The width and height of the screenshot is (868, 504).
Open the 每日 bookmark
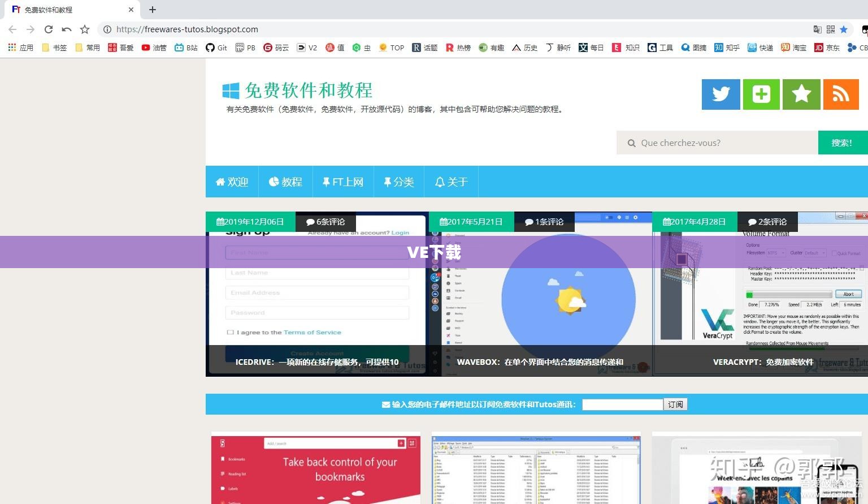point(592,48)
